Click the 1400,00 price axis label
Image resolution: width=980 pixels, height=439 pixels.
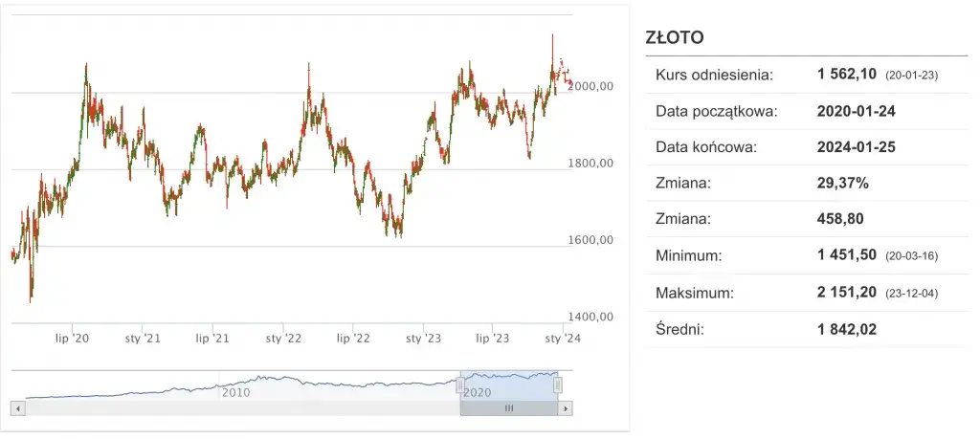coord(591,317)
